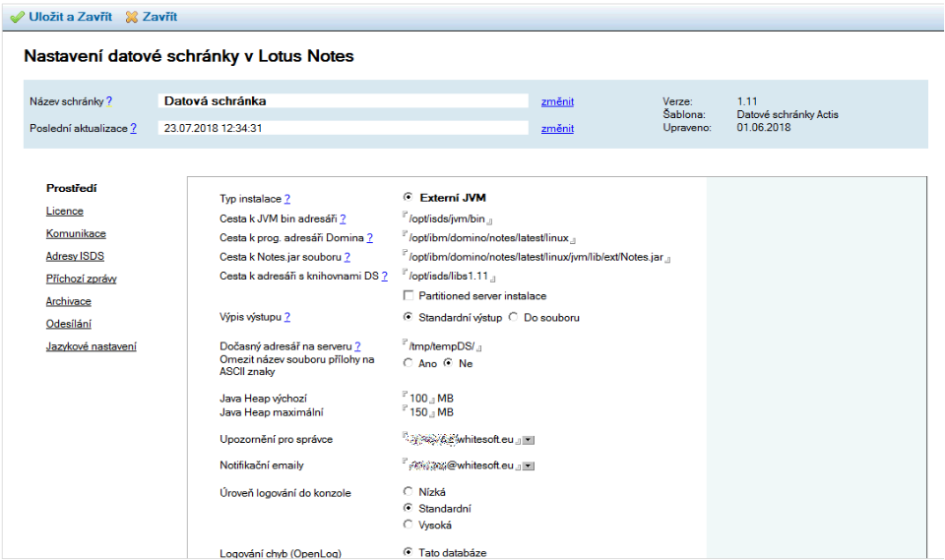Open the Licence section in sidebar

[x=64, y=211]
